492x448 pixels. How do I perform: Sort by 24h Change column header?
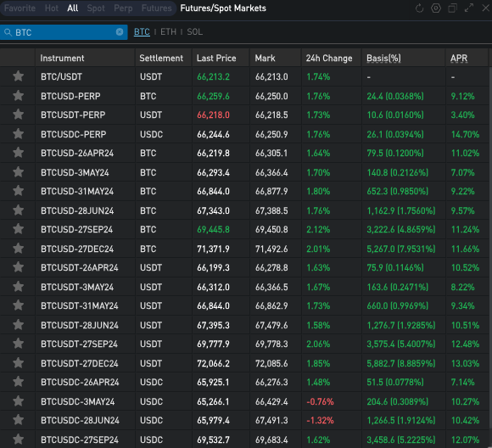point(329,58)
